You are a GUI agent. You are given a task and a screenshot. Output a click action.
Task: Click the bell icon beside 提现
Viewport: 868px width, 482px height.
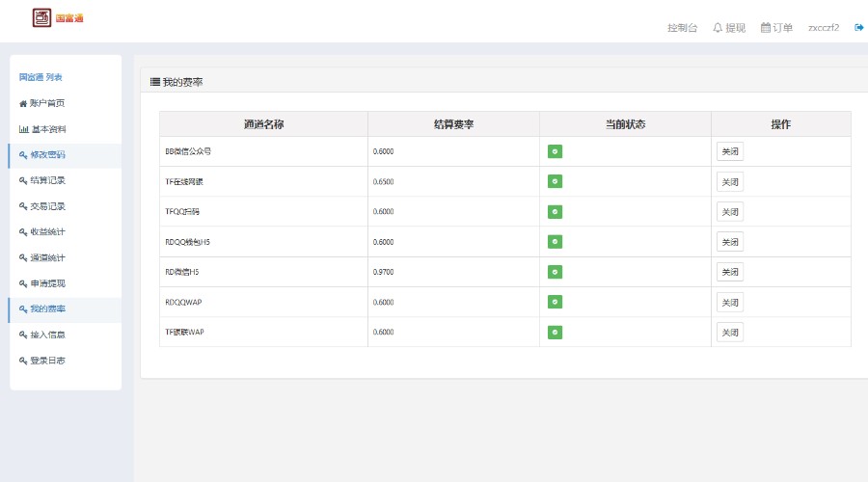pos(718,28)
